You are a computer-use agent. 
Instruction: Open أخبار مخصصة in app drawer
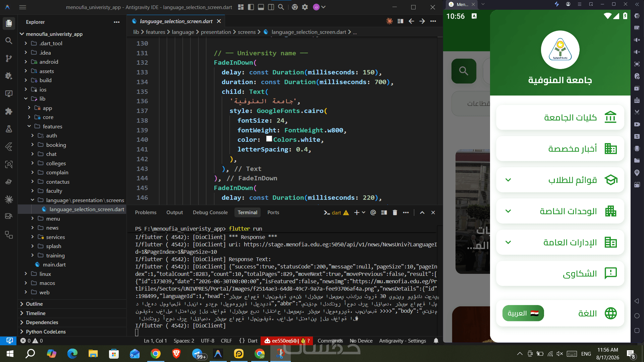point(560,148)
